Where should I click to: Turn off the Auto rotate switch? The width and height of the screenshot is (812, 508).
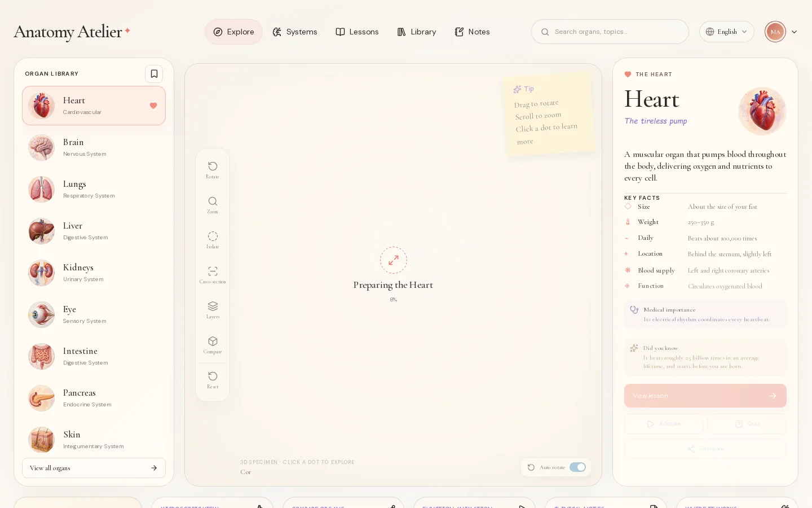pyautogui.click(x=577, y=467)
